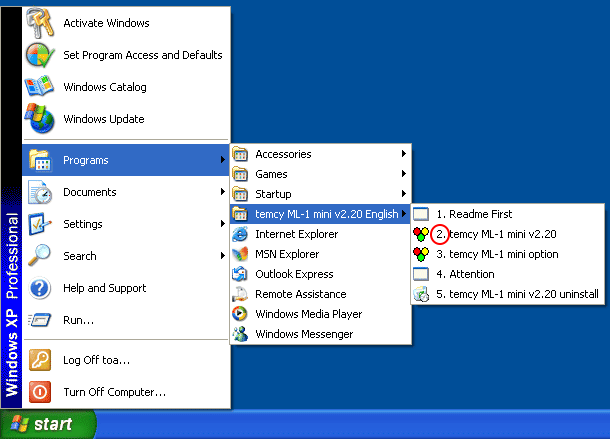The width and height of the screenshot is (610, 439).
Task: Click the Start button
Action: click(47, 424)
